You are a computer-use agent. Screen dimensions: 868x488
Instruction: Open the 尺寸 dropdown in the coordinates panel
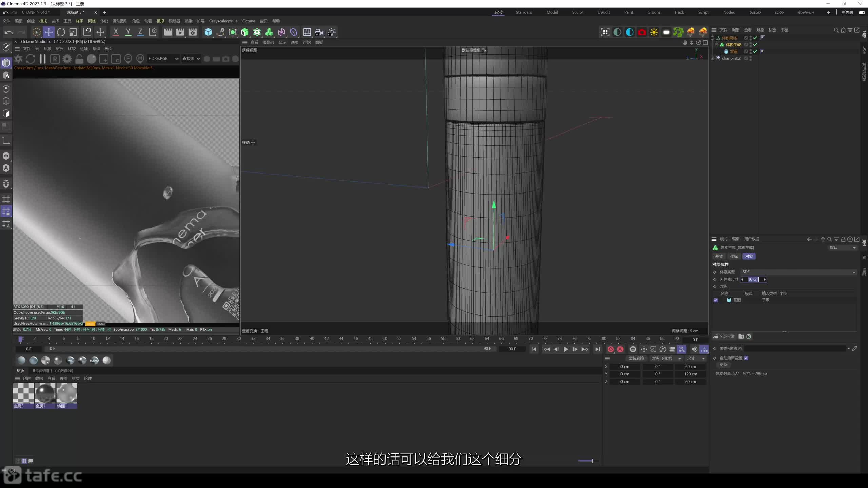696,358
